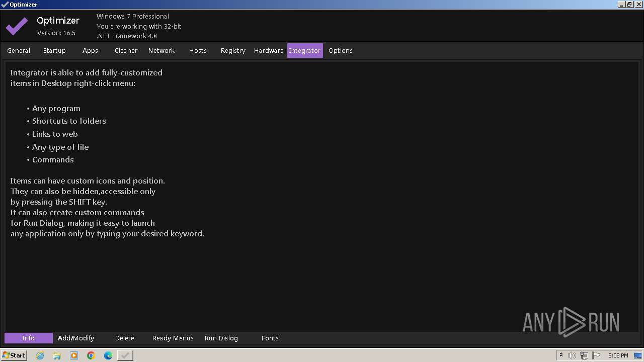Open the Hardware tab
644x362 pixels.
pos(269,50)
